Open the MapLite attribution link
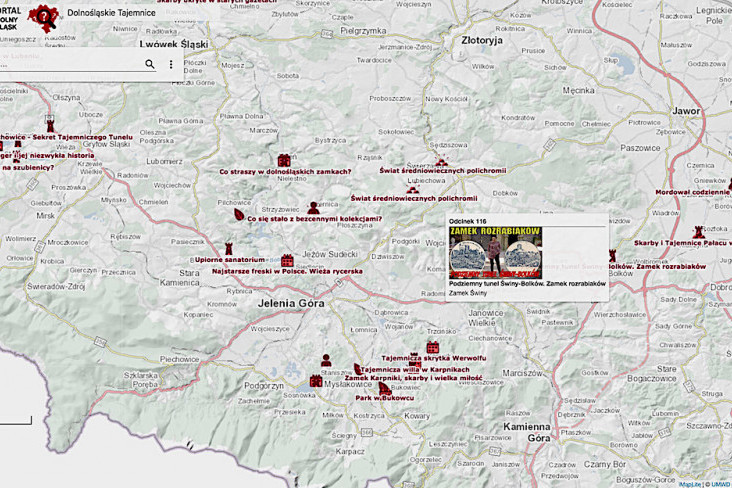Image resolution: width=732 pixels, height=488 pixels. (x=691, y=484)
